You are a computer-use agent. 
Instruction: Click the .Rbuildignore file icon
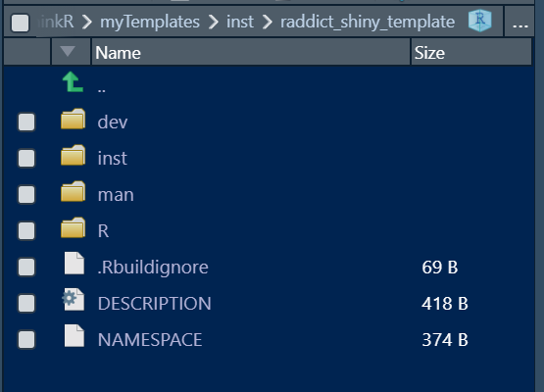[74, 264]
